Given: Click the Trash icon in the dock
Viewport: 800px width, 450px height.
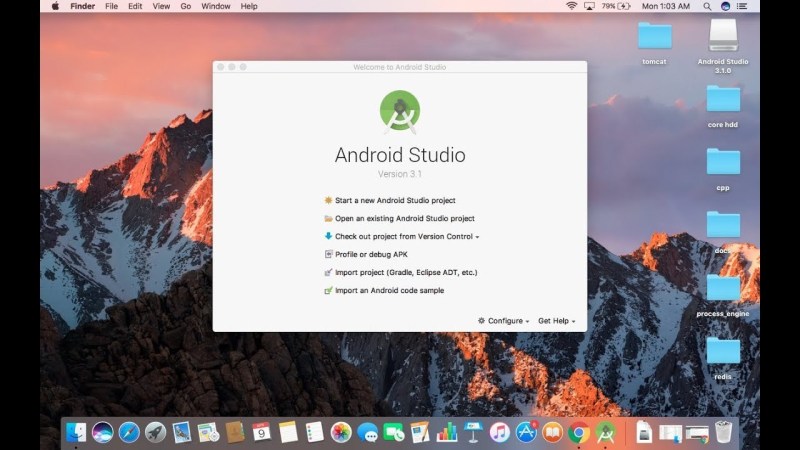Looking at the screenshot, I should [x=723, y=432].
